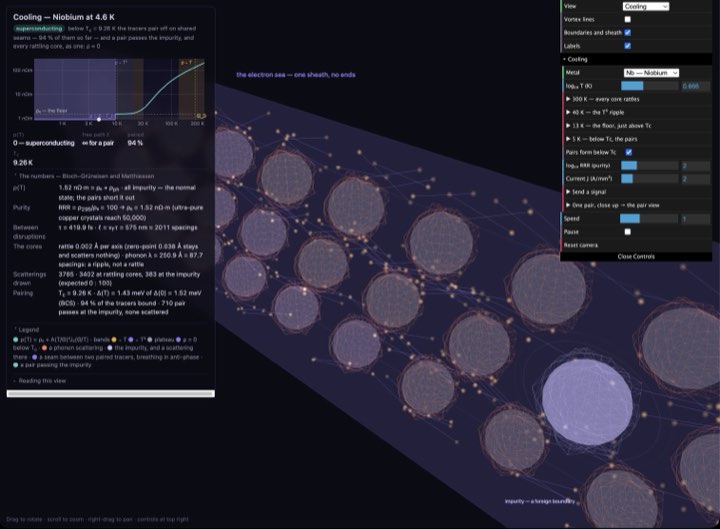This screenshot has height=529, width=720.
Task: Turn off the Labels checkbox
Action: [628, 46]
